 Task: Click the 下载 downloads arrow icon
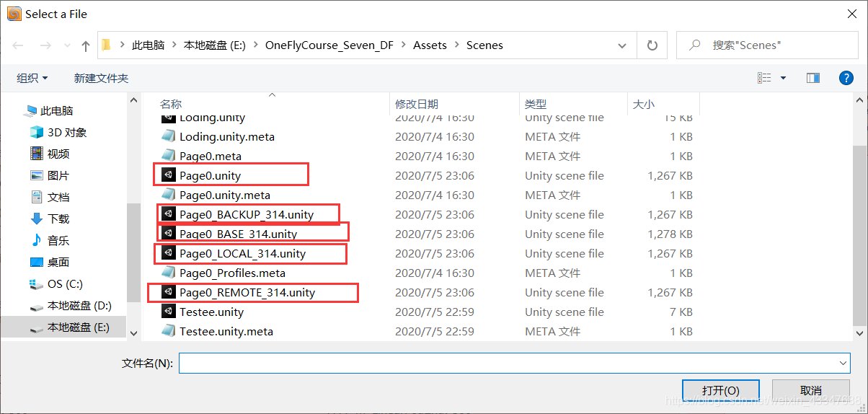pos(37,219)
